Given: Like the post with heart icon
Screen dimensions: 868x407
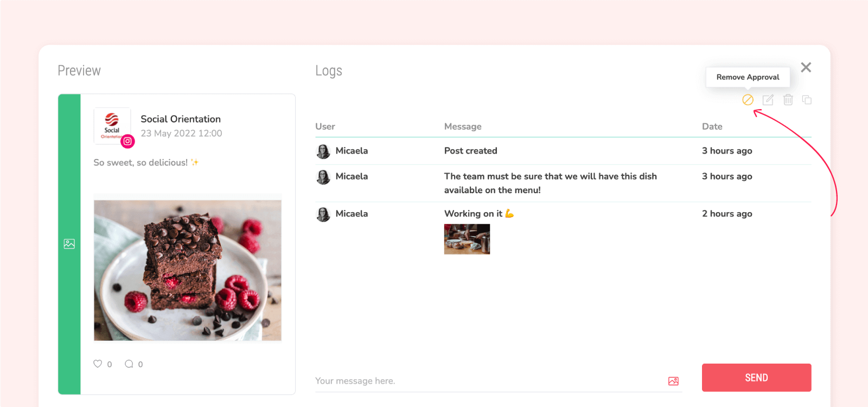Looking at the screenshot, I should pos(98,364).
